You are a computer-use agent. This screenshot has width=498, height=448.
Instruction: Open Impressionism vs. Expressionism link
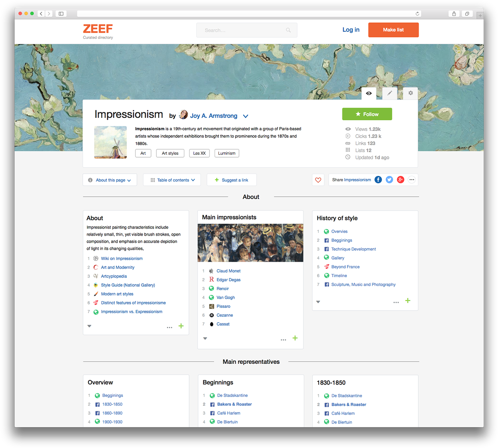pyautogui.click(x=132, y=312)
